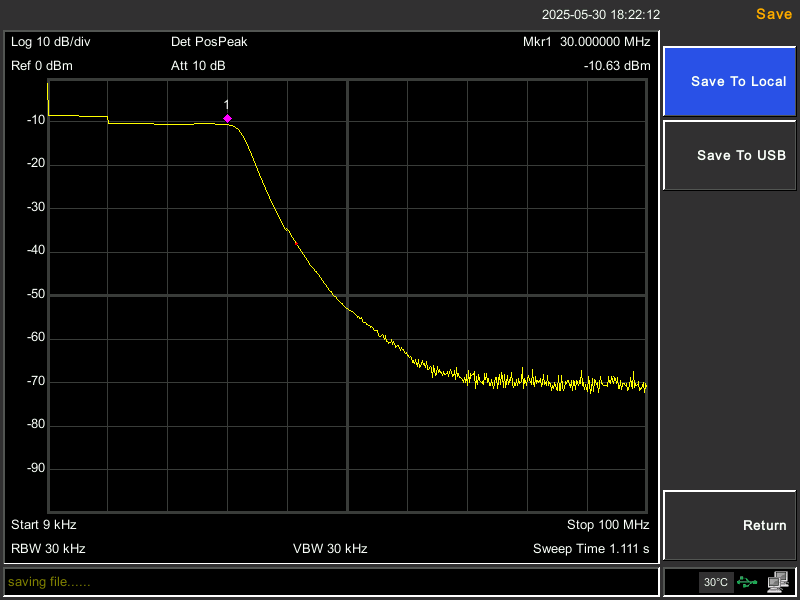Click the Stop 100 MHz frequency label
800x600 pixels.
click(608, 524)
